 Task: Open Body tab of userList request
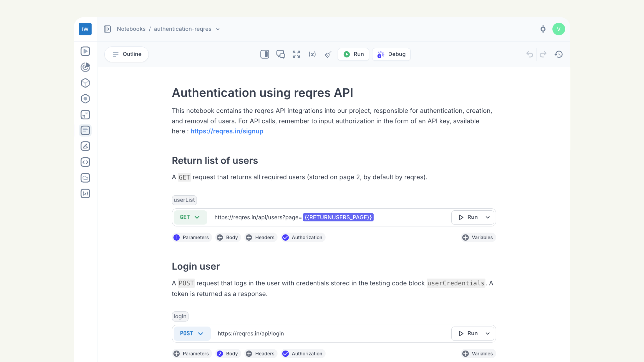tap(228, 237)
